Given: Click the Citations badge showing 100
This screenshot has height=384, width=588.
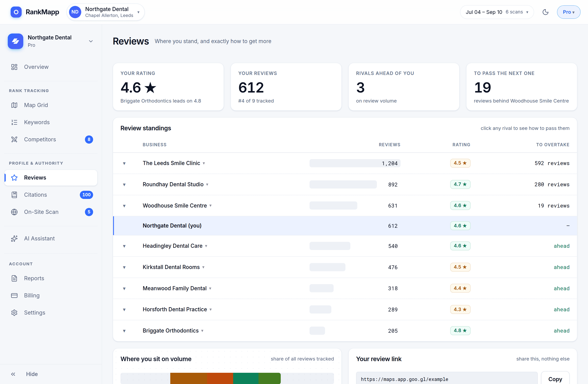Looking at the screenshot, I should pyautogui.click(x=87, y=195).
